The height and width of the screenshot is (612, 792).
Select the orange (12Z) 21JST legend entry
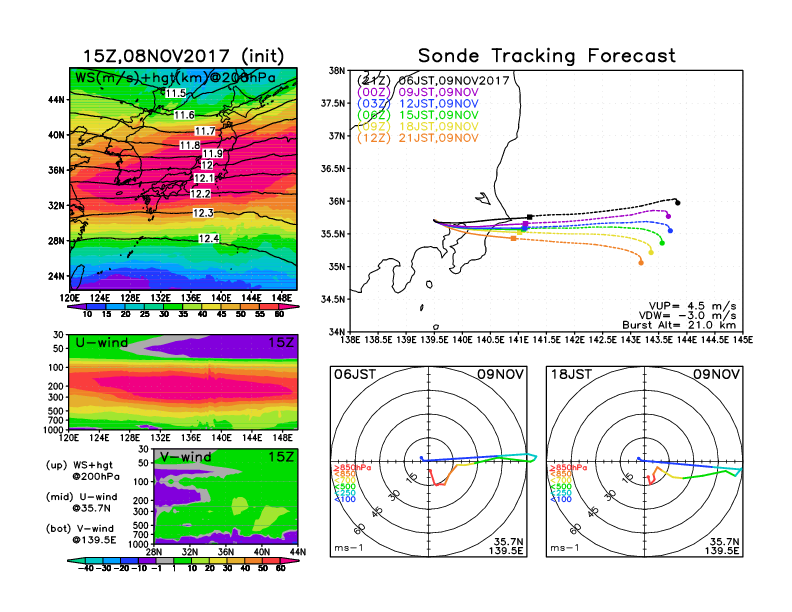tap(417, 138)
